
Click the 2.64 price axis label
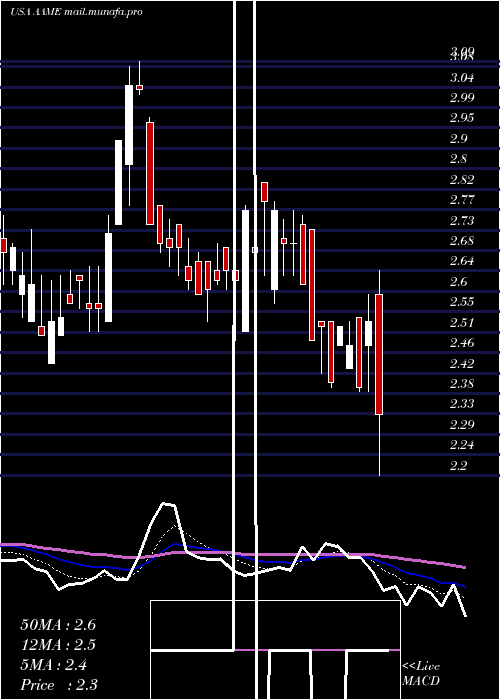click(462, 261)
